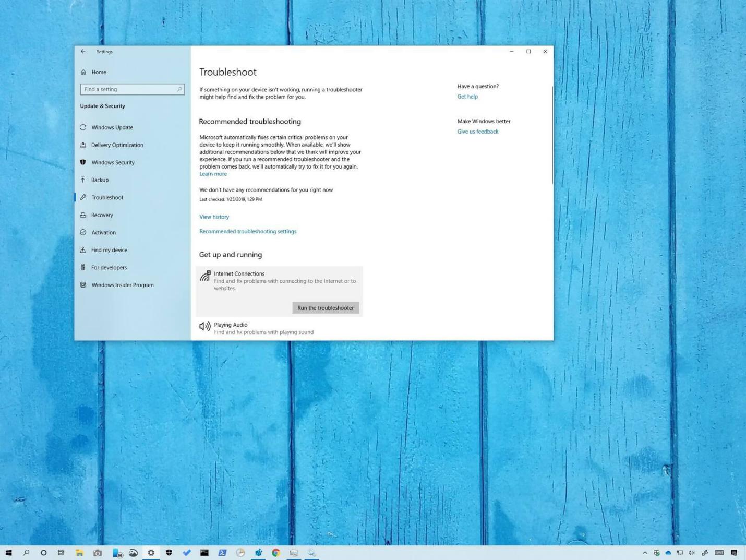746x560 pixels.
Task: Click OneDrive cloud tray icon
Action: point(668,553)
